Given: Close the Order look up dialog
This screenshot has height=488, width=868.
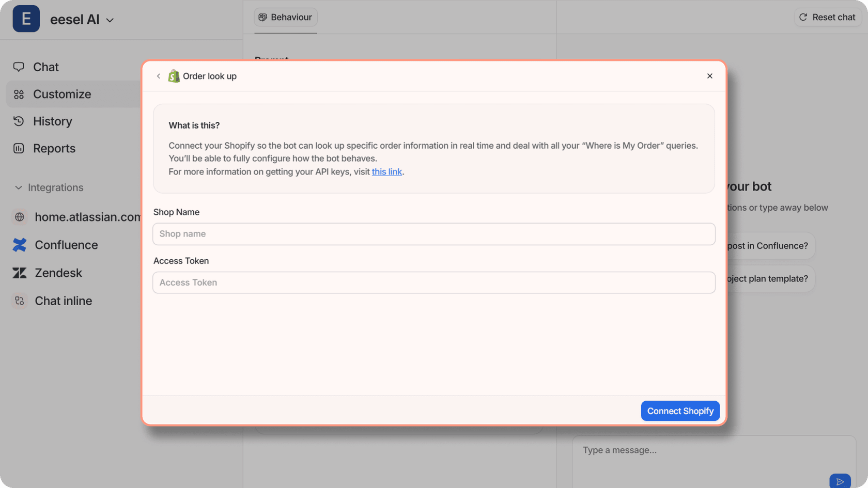Looking at the screenshot, I should pyautogui.click(x=710, y=76).
